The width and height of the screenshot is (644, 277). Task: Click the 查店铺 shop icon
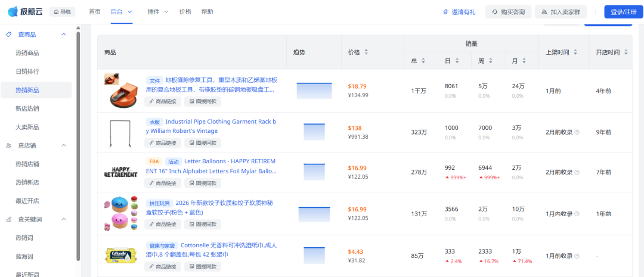tap(8, 145)
